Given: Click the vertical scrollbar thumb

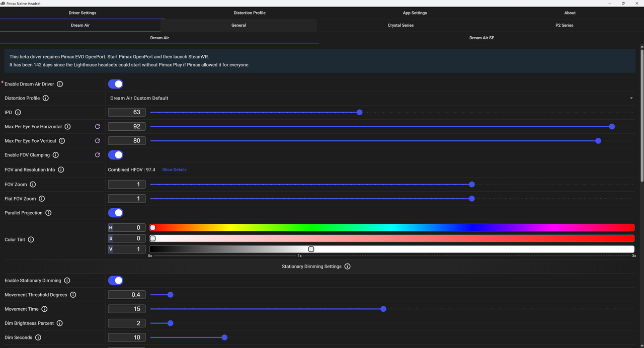Looking at the screenshot, I should (642, 115).
